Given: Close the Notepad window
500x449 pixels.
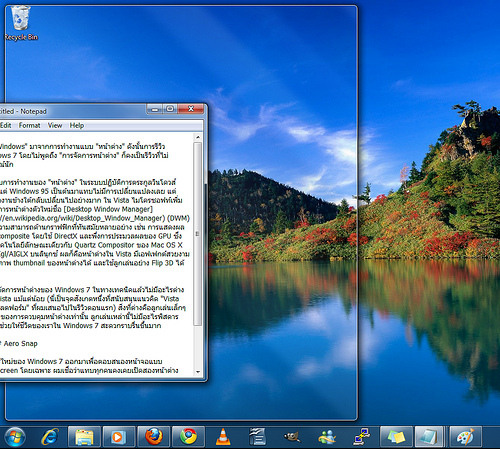Looking at the screenshot, I should [191, 109].
